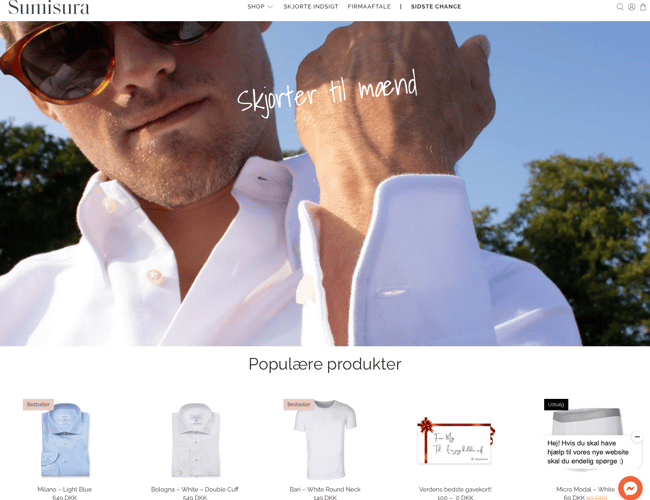Go to Sidste Chance page
650x500 pixels.
pyautogui.click(x=436, y=7)
